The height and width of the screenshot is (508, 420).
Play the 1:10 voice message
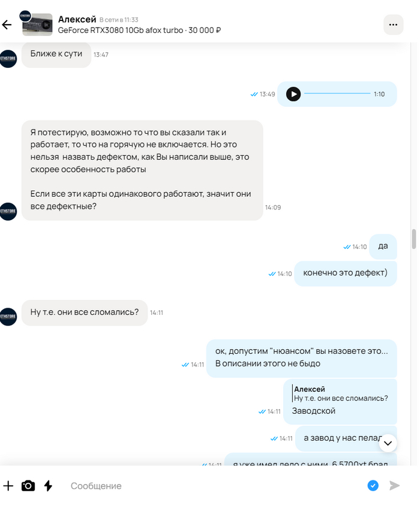click(293, 94)
